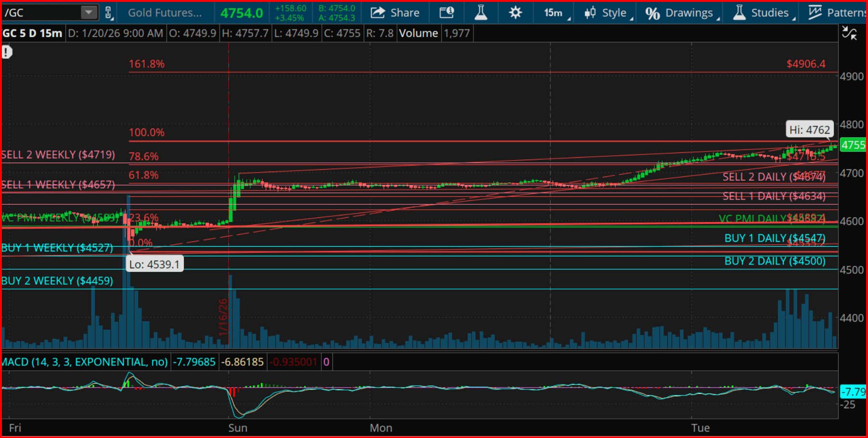Click the current price tag 4755 on axis
Viewport: 868px width, 438px height.
tap(853, 145)
